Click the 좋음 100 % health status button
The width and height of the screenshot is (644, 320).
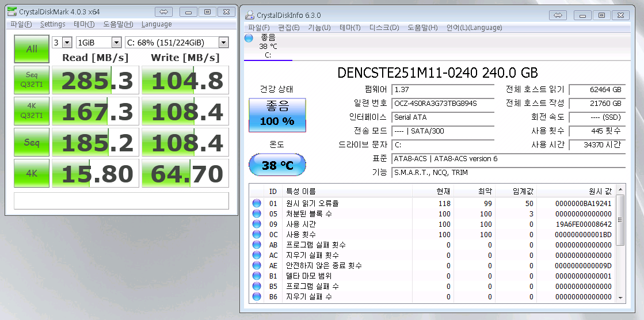[277, 115]
